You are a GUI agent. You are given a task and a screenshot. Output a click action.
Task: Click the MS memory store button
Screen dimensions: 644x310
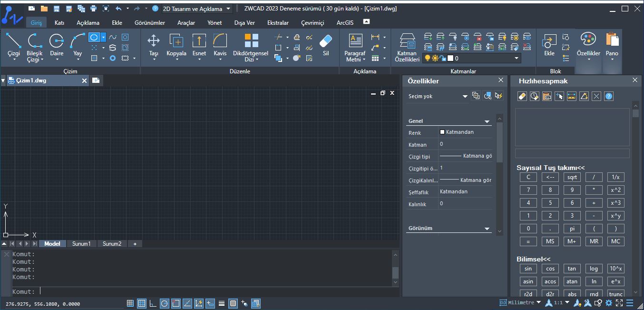550,241
